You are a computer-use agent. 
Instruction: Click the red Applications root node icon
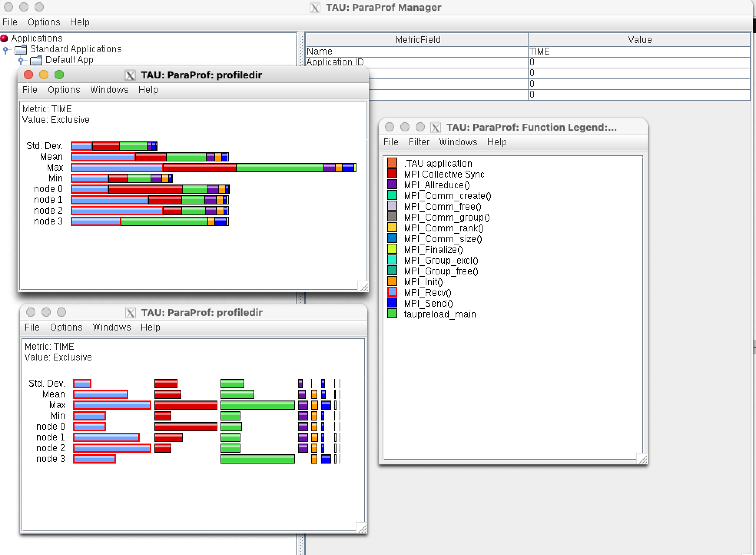pyautogui.click(x=4, y=38)
